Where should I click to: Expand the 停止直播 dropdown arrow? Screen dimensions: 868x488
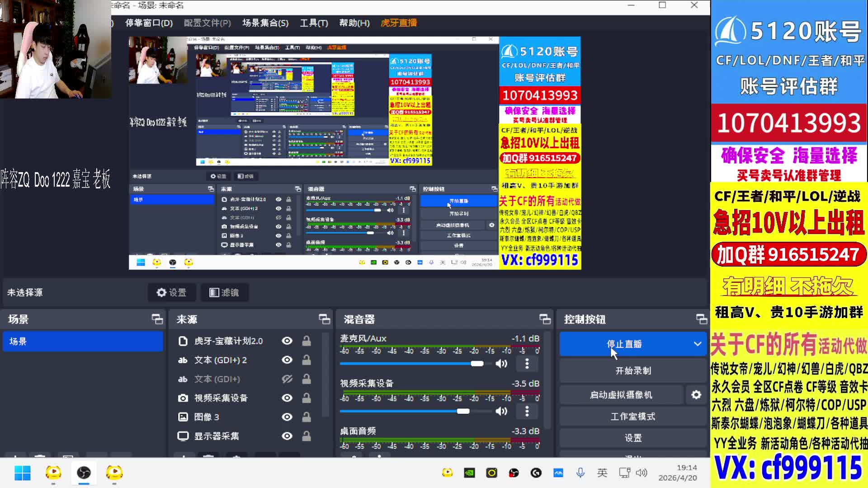click(x=698, y=344)
